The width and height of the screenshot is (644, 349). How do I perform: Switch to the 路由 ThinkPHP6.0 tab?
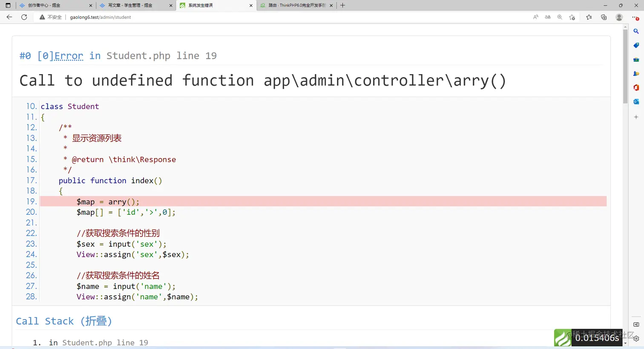(296, 6)
